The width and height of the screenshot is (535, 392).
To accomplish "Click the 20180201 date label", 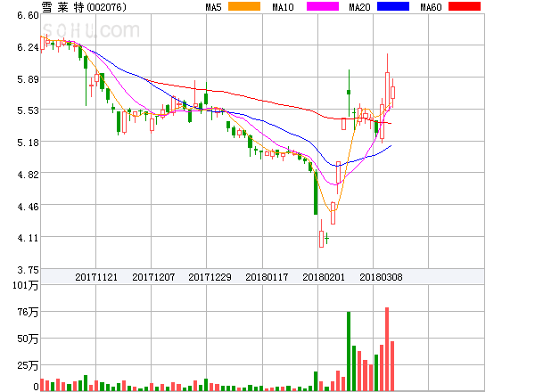I will click(324, 277).
